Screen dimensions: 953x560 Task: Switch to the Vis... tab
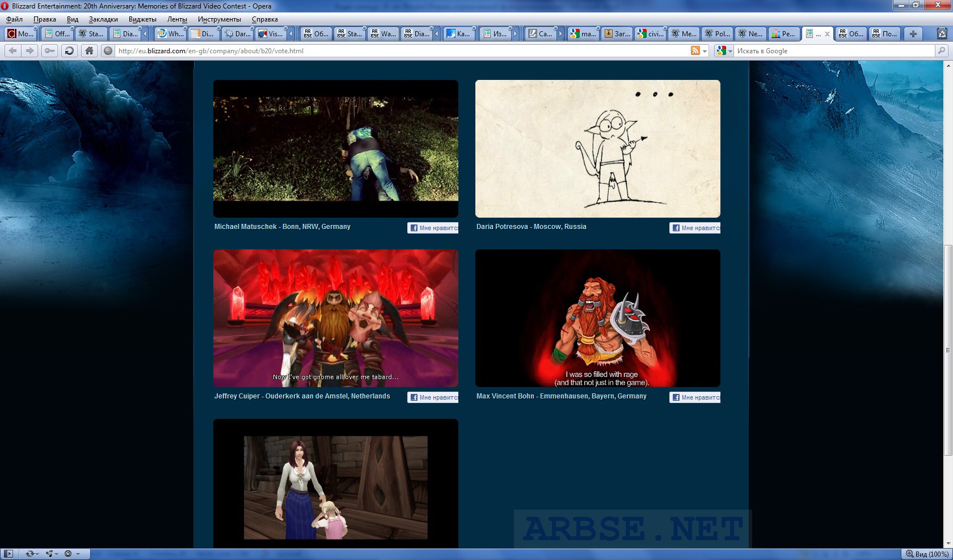click(270, 33)
